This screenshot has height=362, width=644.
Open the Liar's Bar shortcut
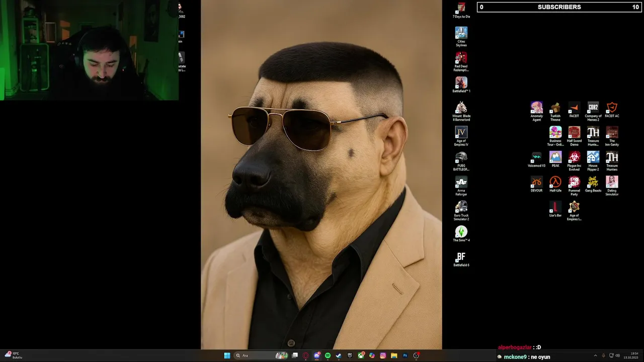555,209
